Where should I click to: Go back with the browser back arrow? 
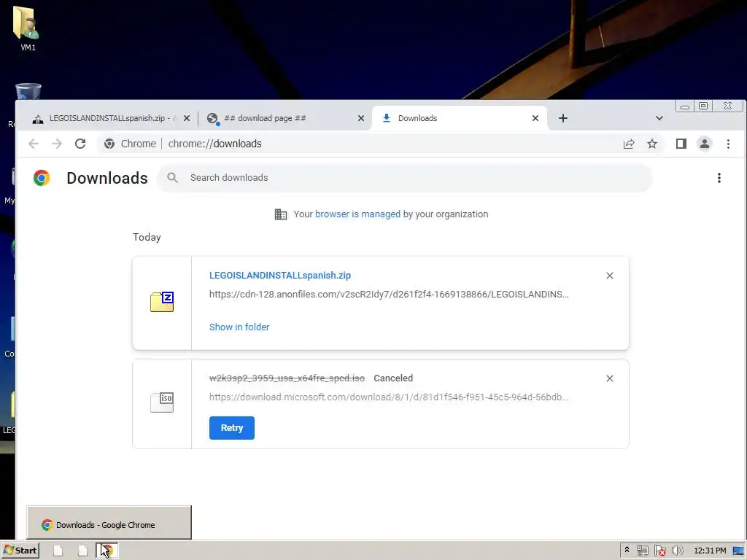34,144
